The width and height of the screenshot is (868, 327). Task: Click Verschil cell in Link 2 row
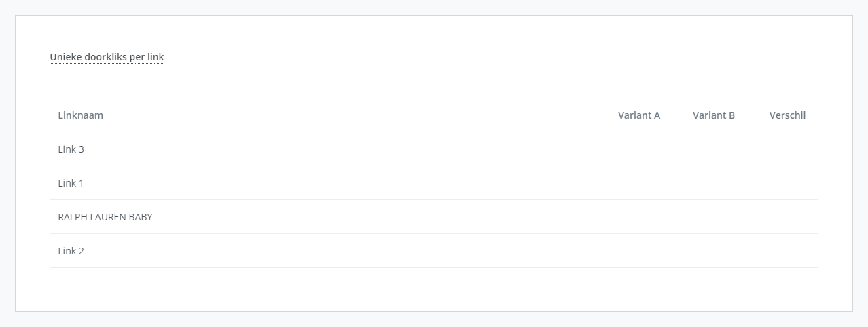click(787, 251)
